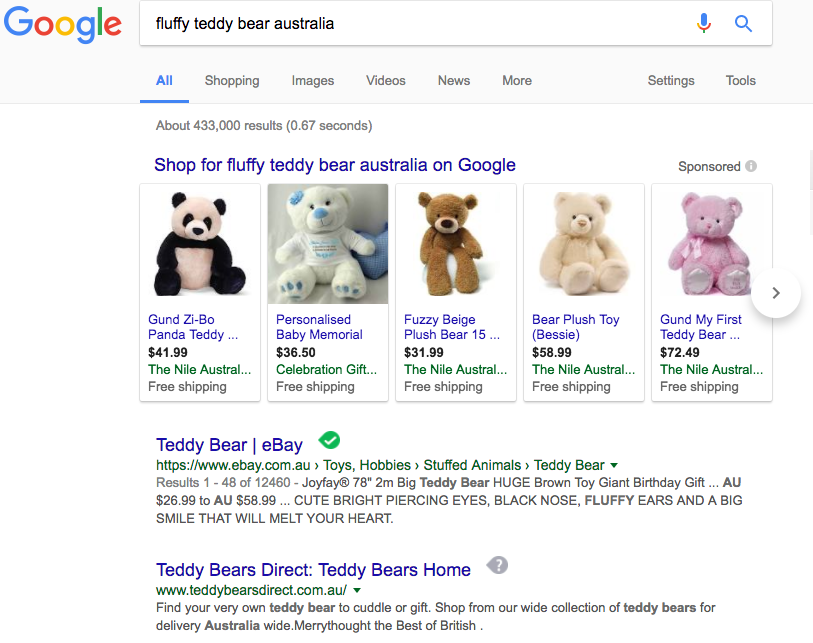The width and height of the screenshot is (813, 643).
Task: Click 'Free shipping' under Gund Zi-Bo Panda
Action: 187,387
